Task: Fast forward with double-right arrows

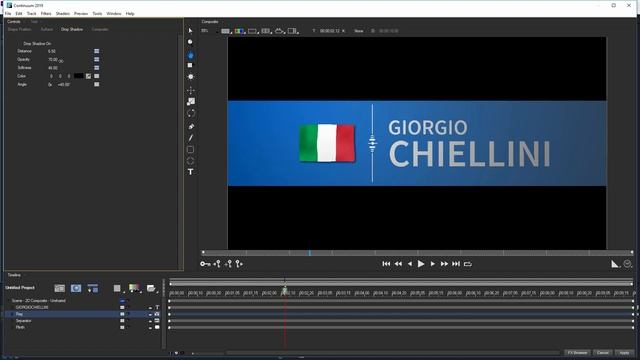Action: [444, 264]
